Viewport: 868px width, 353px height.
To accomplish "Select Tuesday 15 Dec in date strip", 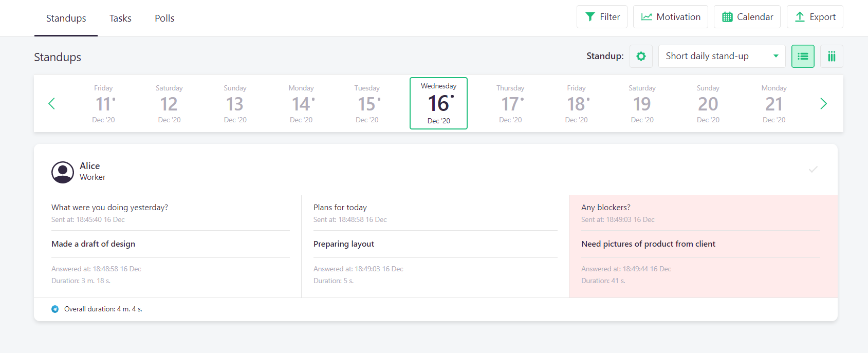I will click(x=367, y=104).
